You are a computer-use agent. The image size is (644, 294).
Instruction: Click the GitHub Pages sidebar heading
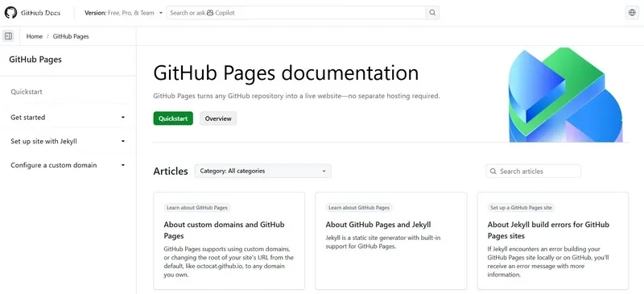35,60
